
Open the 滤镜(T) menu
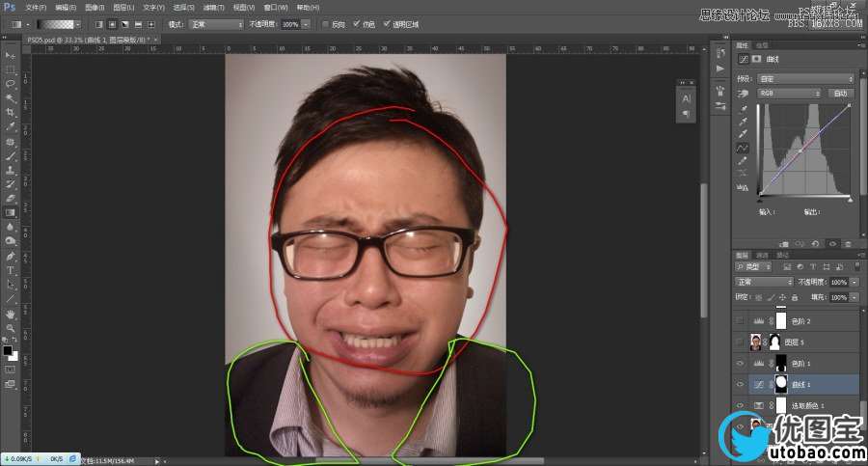pos(213,8)
